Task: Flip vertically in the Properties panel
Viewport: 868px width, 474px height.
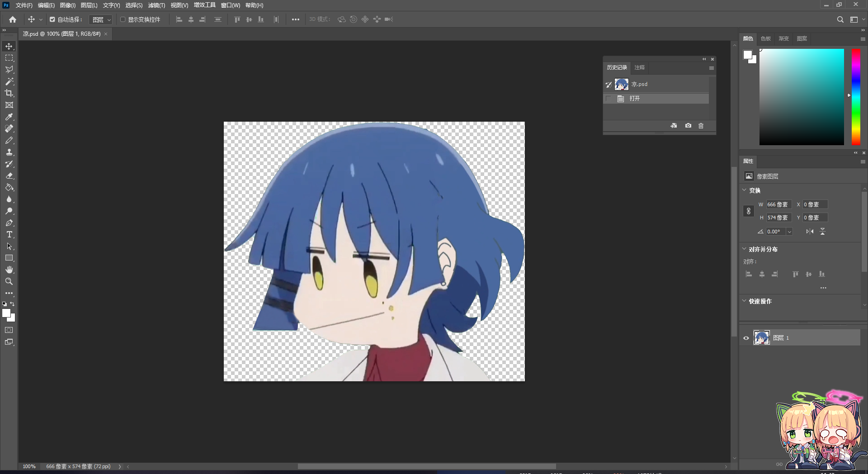Action: pyautogui.click(x=823, y=232)
